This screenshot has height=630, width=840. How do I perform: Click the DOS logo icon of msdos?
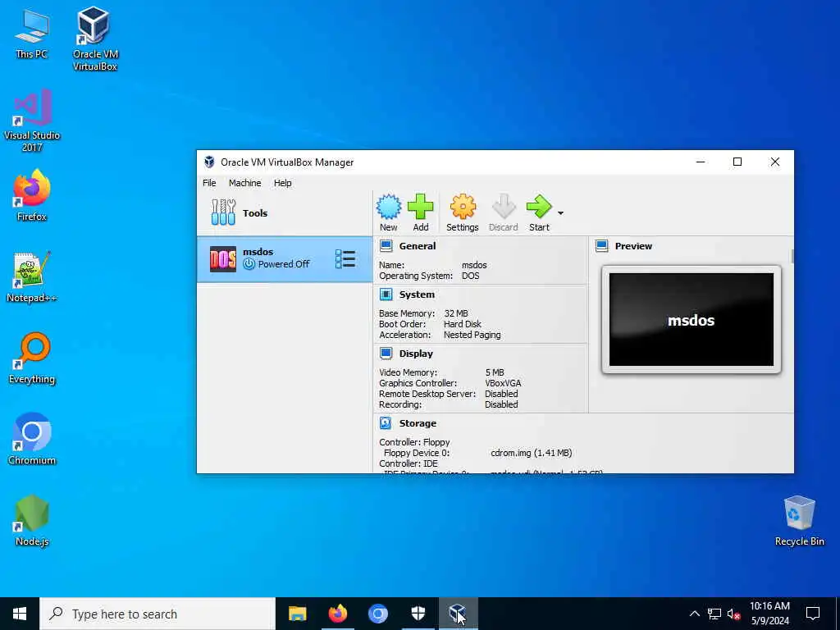click(x=223, y=259)
